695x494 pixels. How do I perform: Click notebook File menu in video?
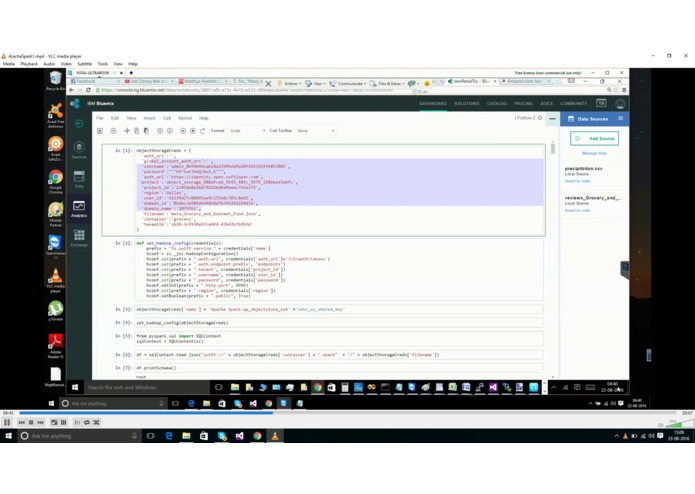[x=100, y=118]
